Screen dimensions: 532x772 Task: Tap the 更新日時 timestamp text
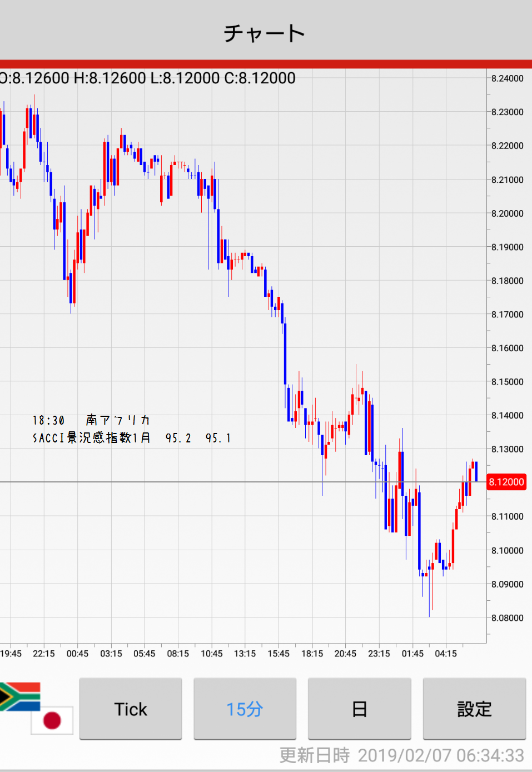pyautogui.click(x=401, y=755)
